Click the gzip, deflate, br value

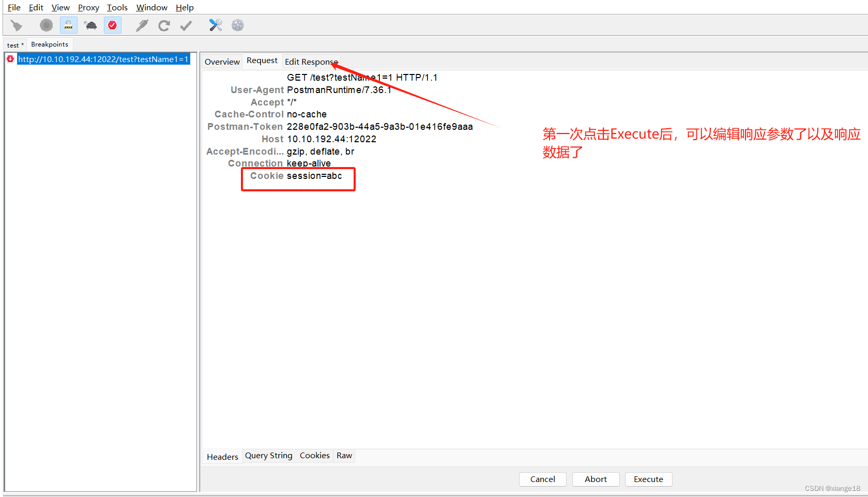(x=321, y=152)
